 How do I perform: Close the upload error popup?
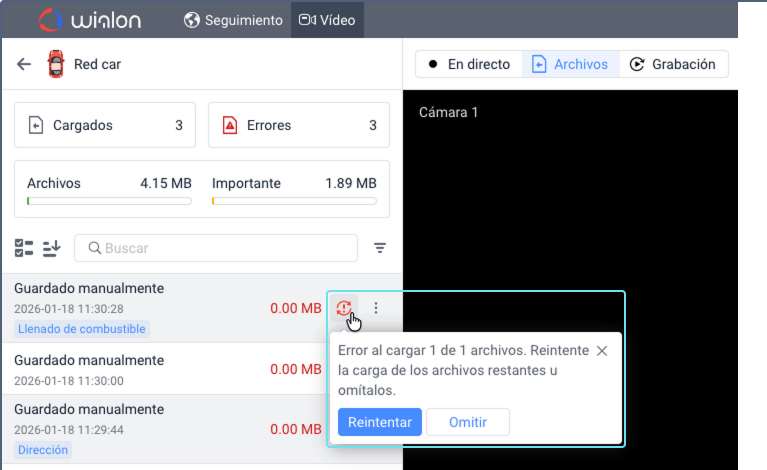(602, 351)
